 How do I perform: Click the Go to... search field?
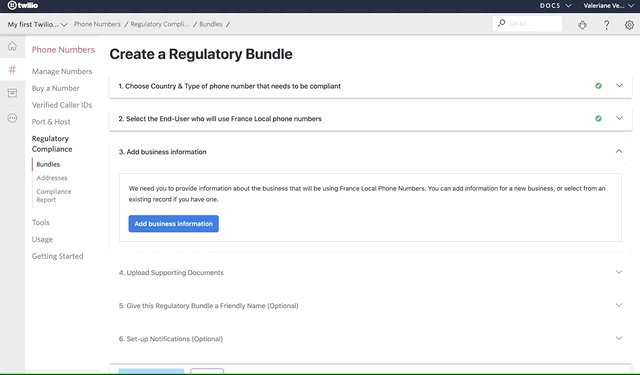coord(527,23)
